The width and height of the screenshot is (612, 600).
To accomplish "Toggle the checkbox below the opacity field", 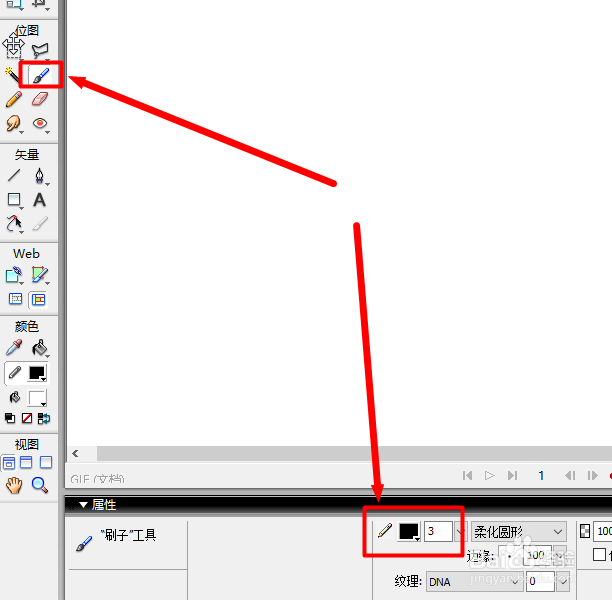I will 599,555.
